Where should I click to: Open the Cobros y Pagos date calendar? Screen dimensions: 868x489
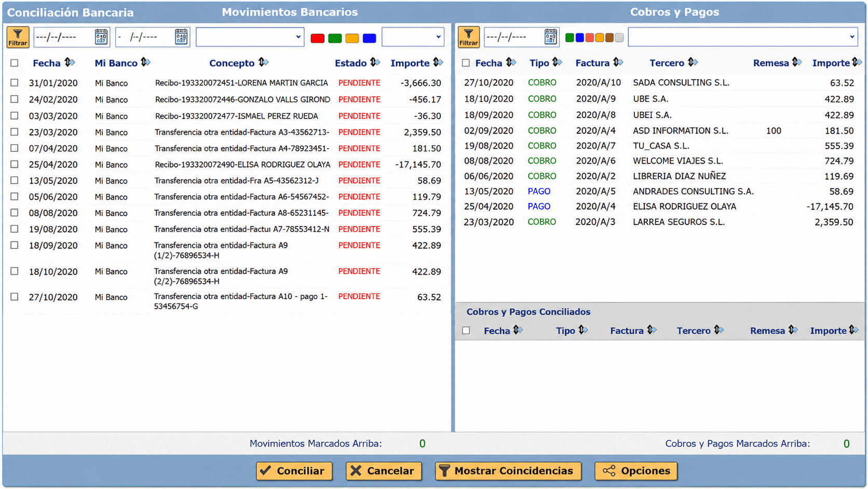pos(551,37)
